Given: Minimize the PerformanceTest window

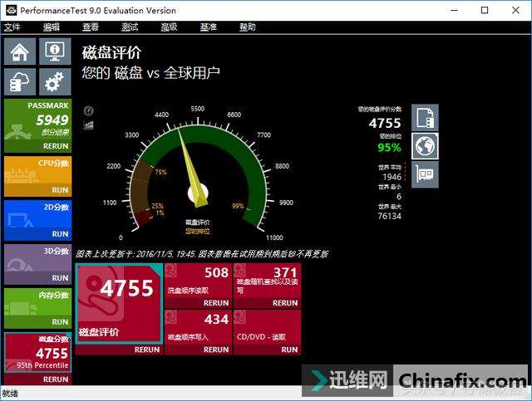Looking at the screenshot, I should (454, 10).
